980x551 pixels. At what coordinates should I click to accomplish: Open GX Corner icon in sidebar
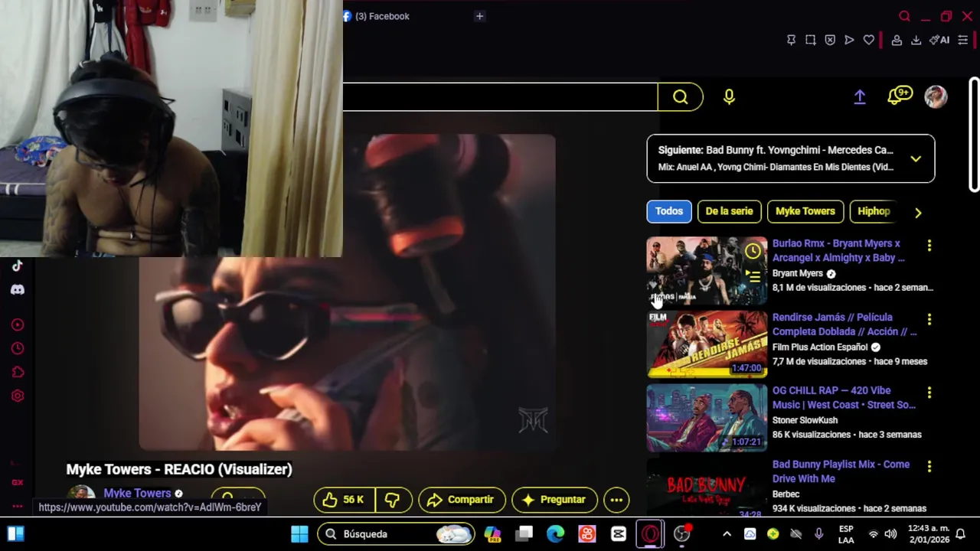click(17, 482)
